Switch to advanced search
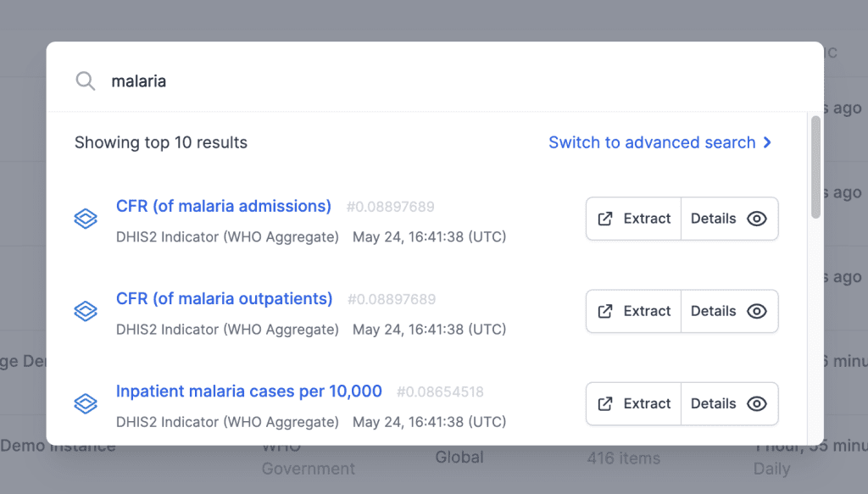Image resolution: width=868 pixels, height=494 pixels. [652, 142]
